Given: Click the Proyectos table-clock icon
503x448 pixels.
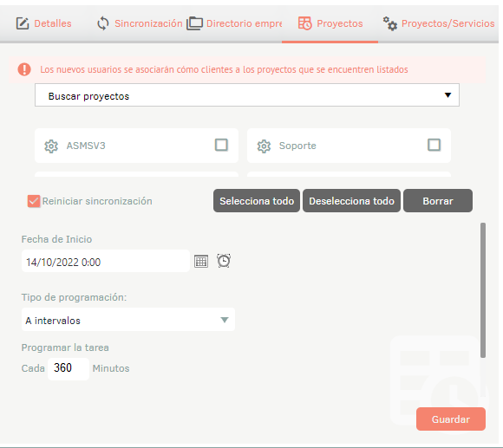Looking at the screenshot, I should 304,23.
